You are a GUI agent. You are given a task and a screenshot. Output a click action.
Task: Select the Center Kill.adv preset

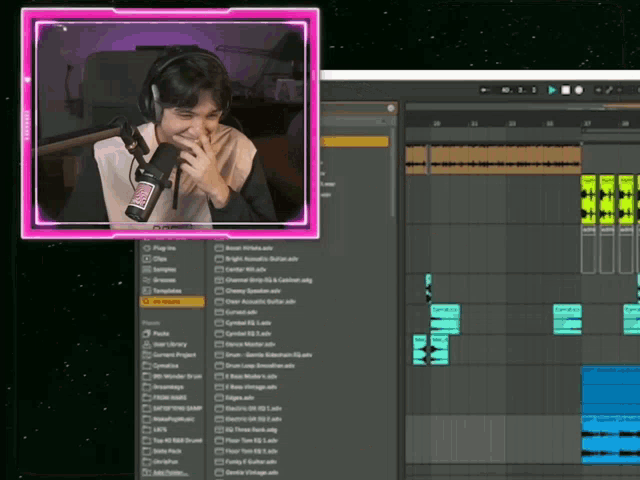point(241,269)
